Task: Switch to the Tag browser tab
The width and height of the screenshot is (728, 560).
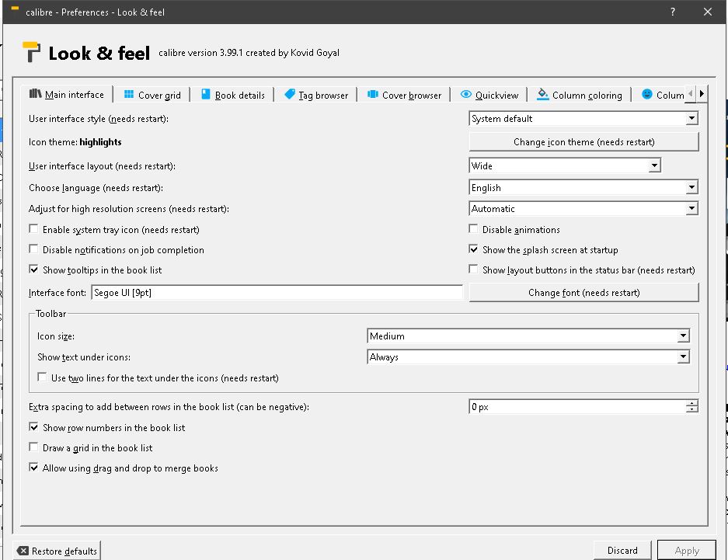Action: coord(315,95)
